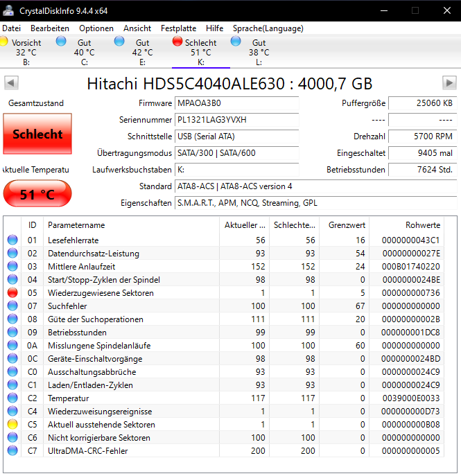This screenshot has height=476, width=461.
Task: Click blue status dot for Laden/Entladen-Zyklen
Action: click(x=12, y=385)
